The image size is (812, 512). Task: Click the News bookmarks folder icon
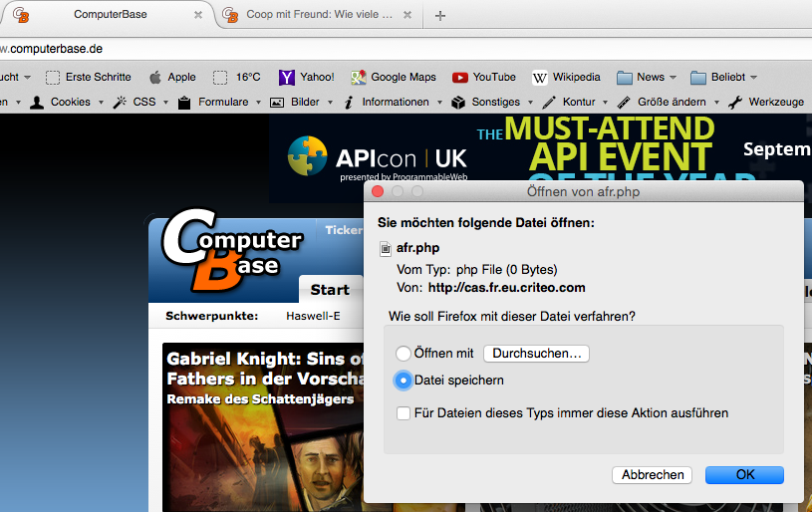point(625,78)
